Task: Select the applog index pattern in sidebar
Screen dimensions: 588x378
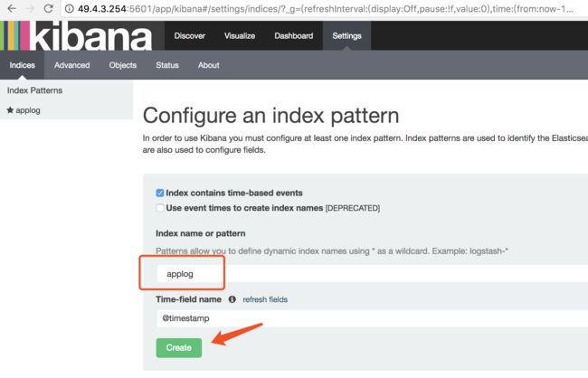Action: [24, 110]
